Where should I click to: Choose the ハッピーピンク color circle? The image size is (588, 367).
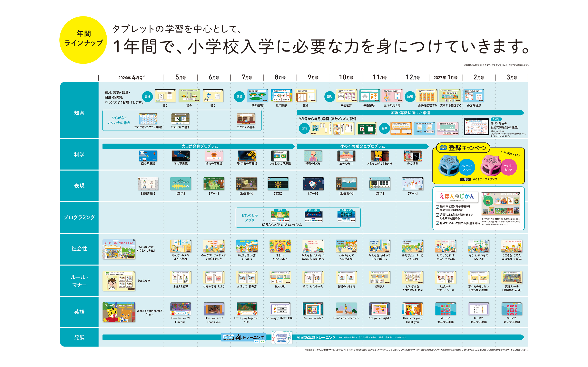click(508, 168)
